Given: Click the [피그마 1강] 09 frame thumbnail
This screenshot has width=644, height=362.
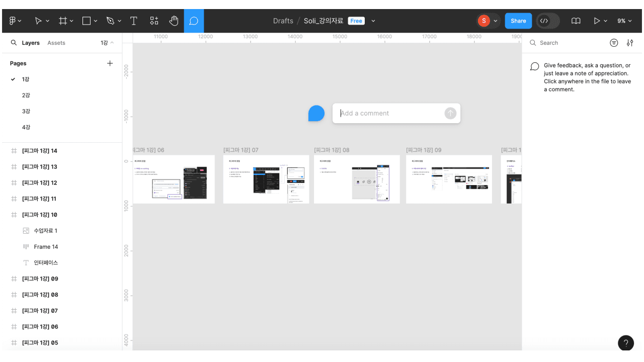Looking at the screenshot, I should point(449,179).
